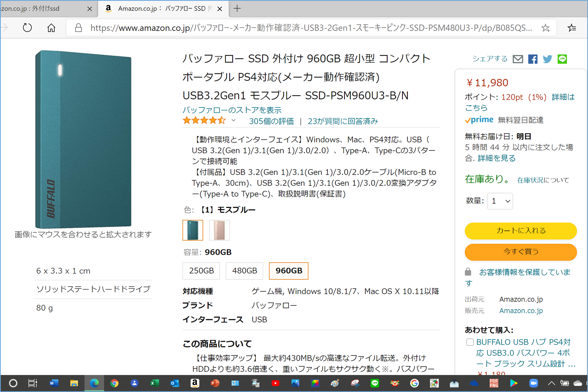The width and height of the screenshot is (588, 392).
Task: Launch Word from the taskbar
Action: click(54, 383)
